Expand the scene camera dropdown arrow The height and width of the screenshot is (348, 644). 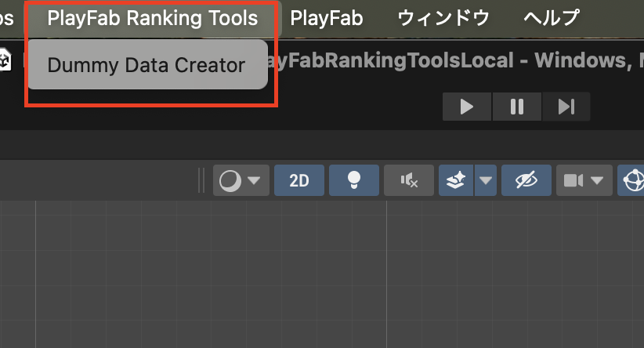[x=597, y=180]
